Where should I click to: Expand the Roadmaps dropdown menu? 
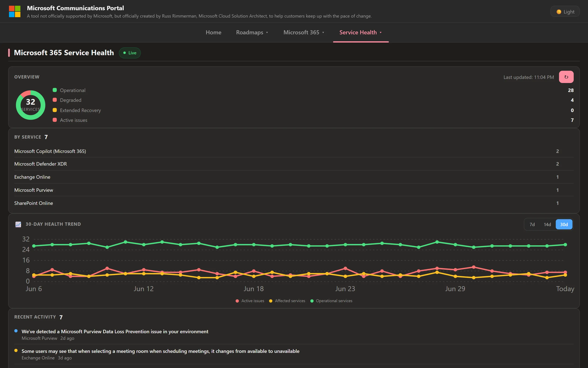click(x=252, y=32)
